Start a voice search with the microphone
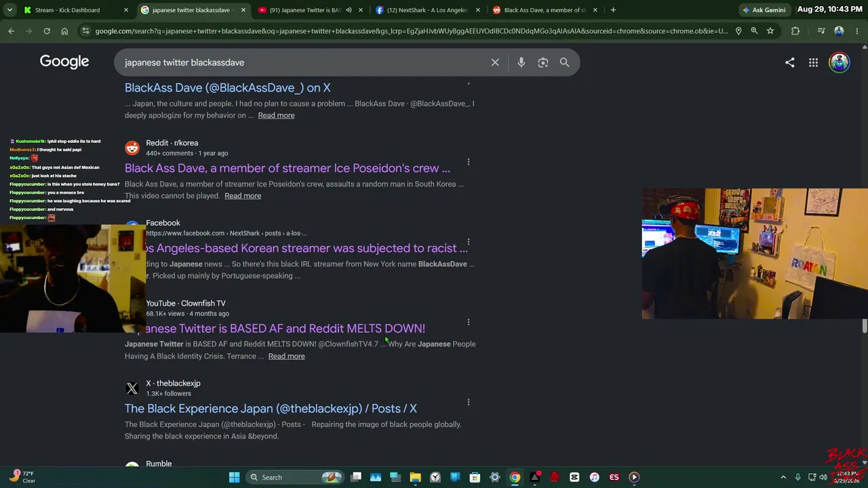The height and width of the screenshot is (488, 868). click(x=521, y=62)
